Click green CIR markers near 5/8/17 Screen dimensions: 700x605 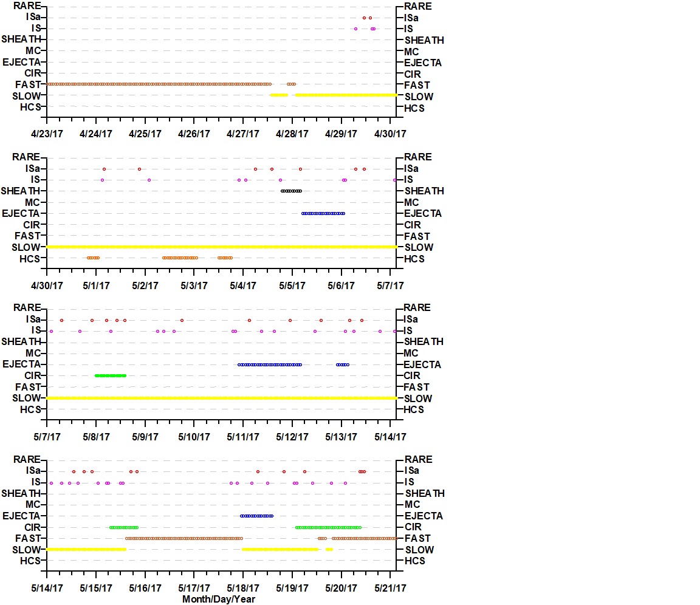[x=110, y=375]
